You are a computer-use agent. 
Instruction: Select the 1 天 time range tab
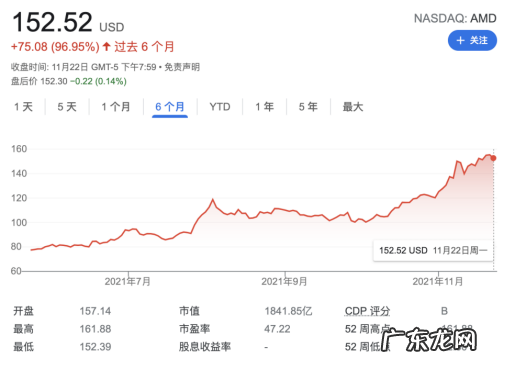tap(23, 107)
